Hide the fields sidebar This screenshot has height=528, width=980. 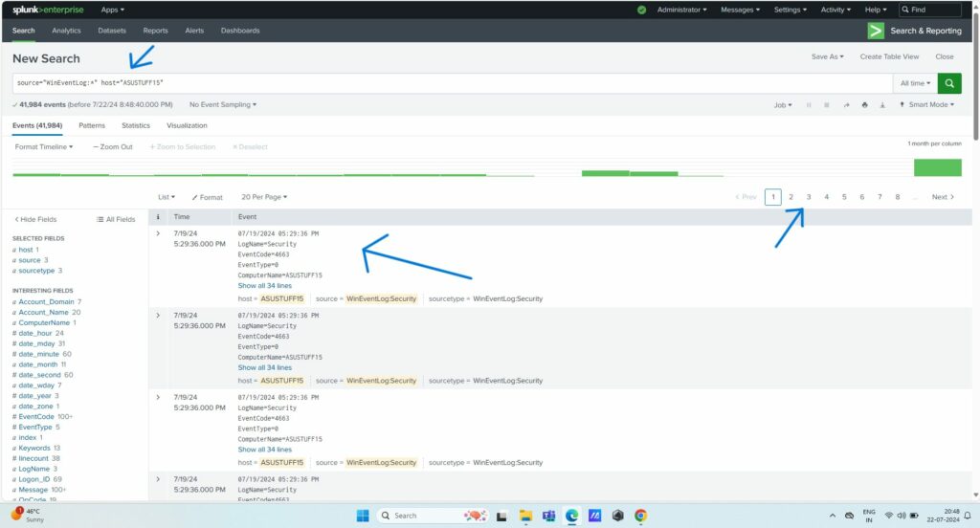(34, 219)
